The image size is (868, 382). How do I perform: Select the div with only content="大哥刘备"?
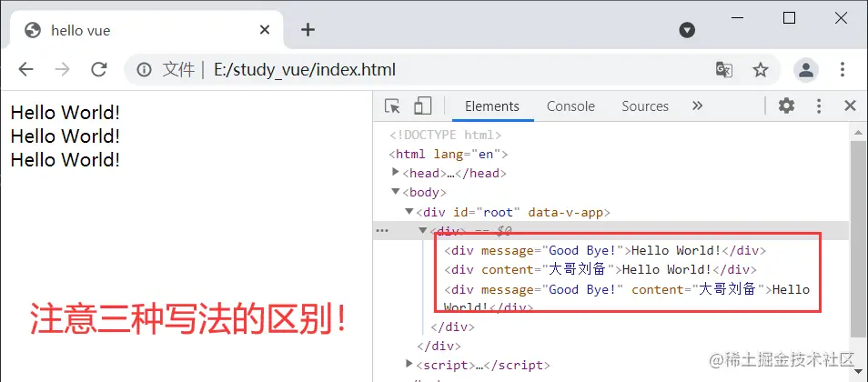click(x=601, y=269)
